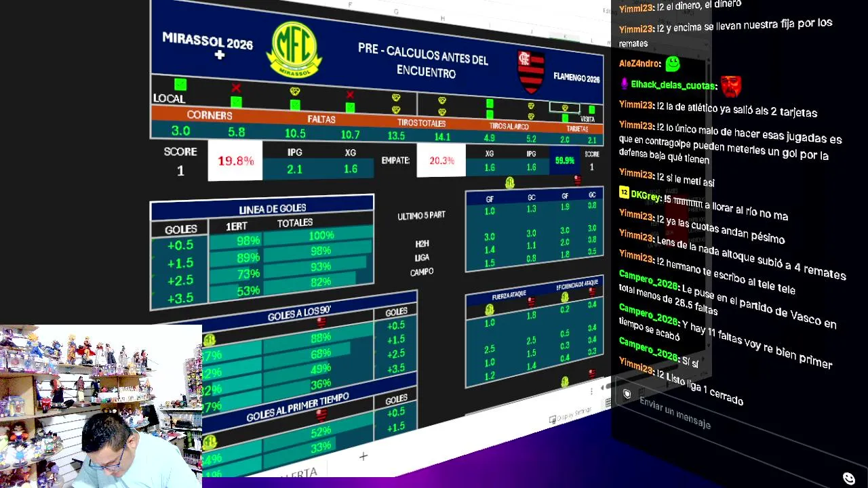Click the yellow badge beside DKGrey
The width and height of the screenshot is (868, 488).
point(625,193)
